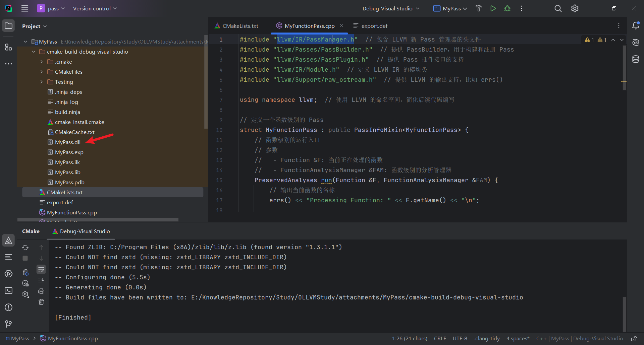Click the Run green play button

493,9
